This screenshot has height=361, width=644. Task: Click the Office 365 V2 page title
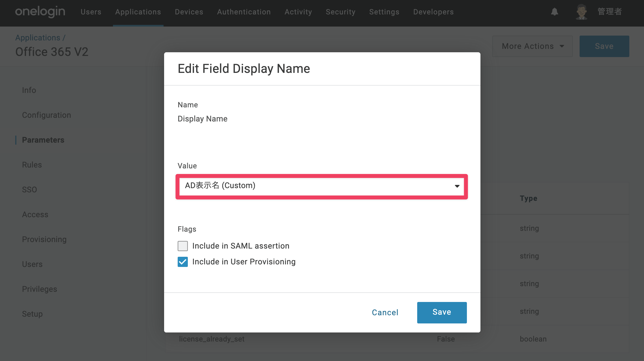[x=52, y=52]
